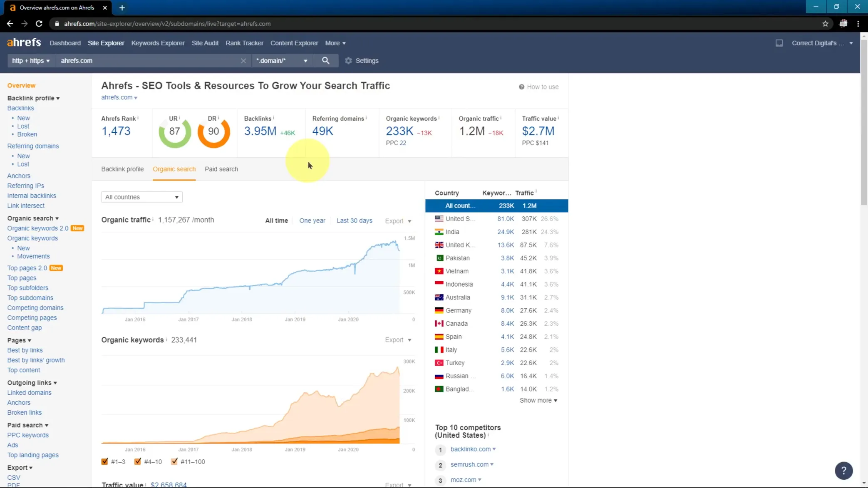Screen dimensions: 868x488
Task: Click the Ahrefs logo
Action: pos(24,42)
